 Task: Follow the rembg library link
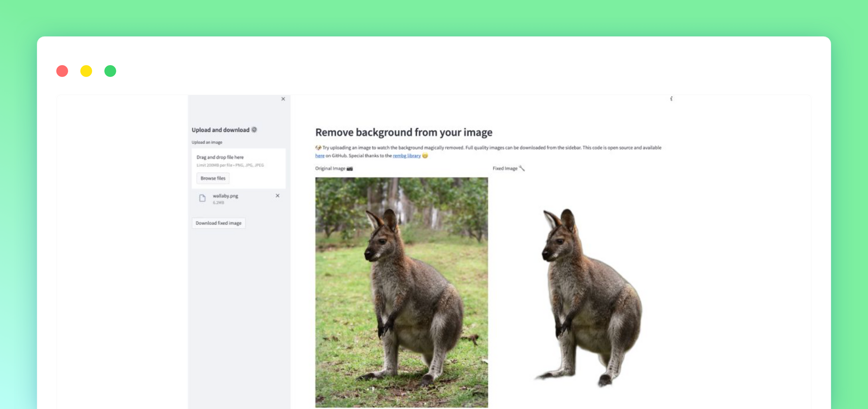click(406, 156)
